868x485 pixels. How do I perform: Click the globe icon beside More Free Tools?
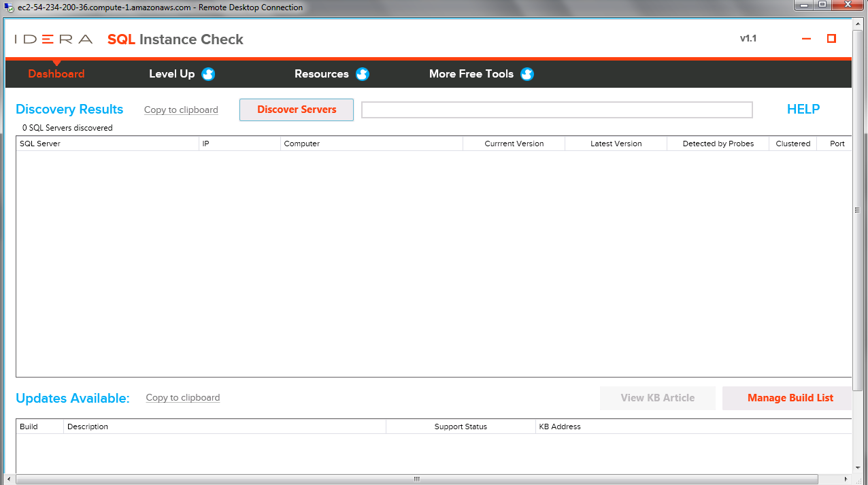click(527, 74)
